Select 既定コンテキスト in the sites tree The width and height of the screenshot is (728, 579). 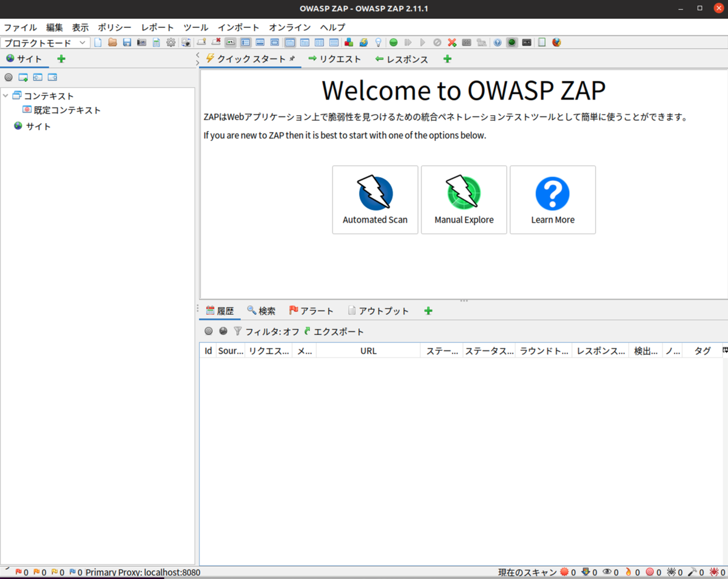click(61, 110)
